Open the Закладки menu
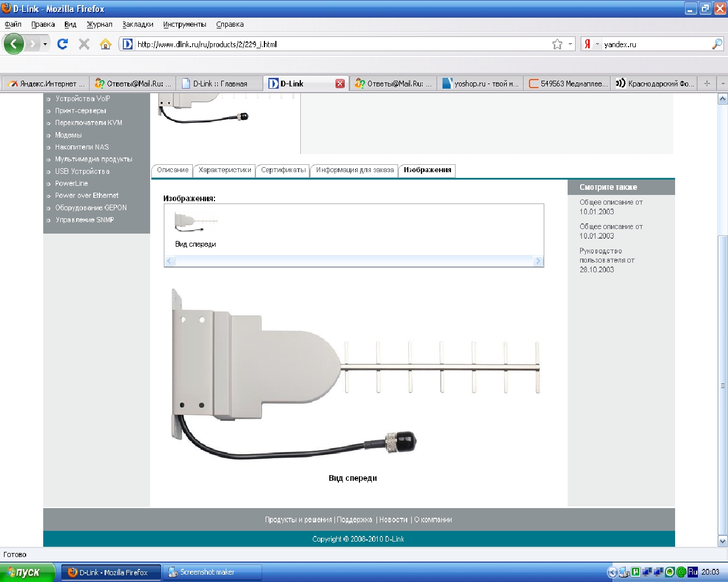This screenshot has width=728, height=582. point(138,24)
